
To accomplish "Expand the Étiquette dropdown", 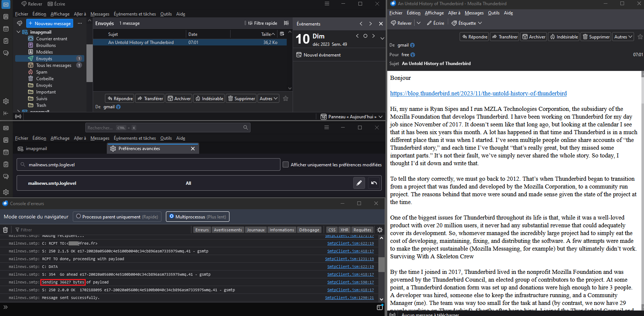I will (x=467, y=23).
